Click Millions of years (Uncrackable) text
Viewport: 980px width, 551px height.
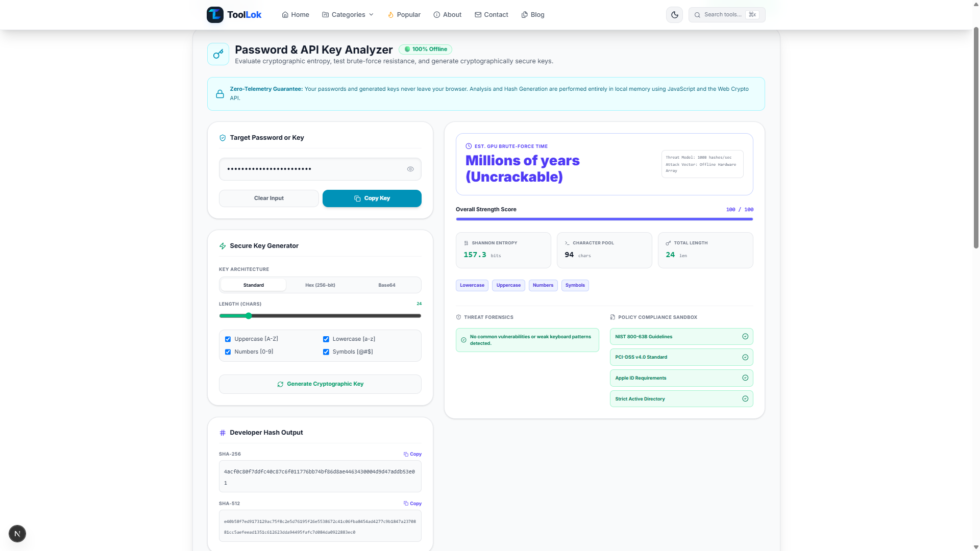[523, 168]
